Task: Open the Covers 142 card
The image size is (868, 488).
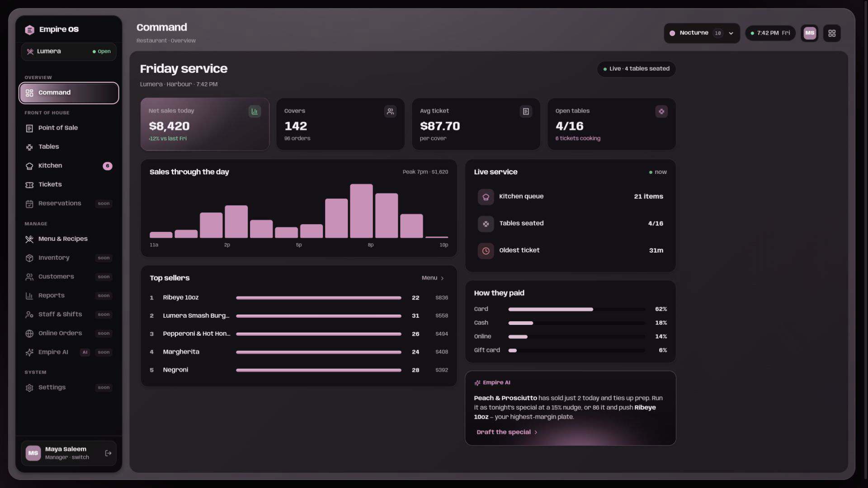Action: [x=340, y=124]
